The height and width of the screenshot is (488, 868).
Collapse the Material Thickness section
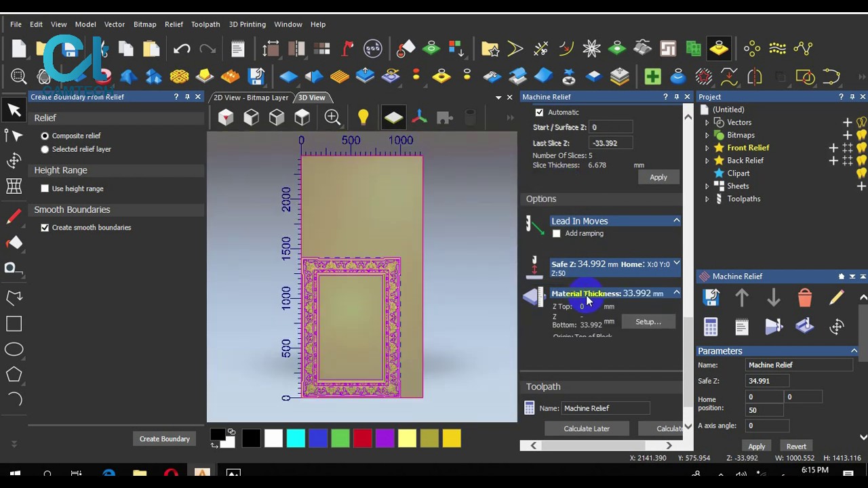tap(676, 293)
